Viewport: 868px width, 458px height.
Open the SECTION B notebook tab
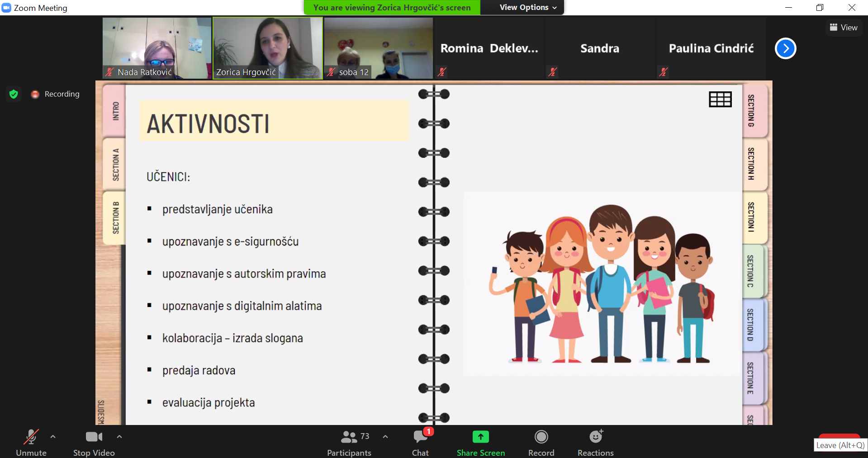pyautogui.click(x=115, y=218)
